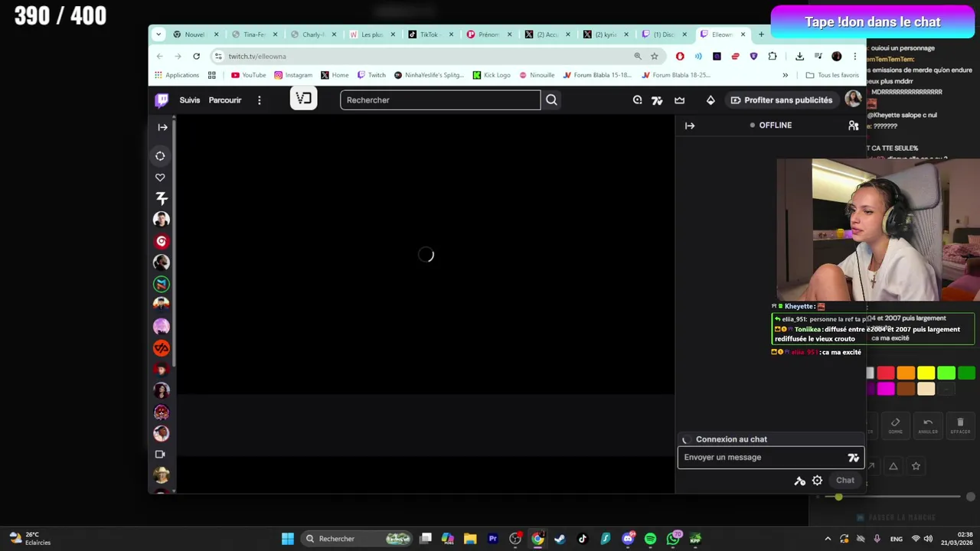
Task: Open the Chrome extensions puzzle icon
Action: [x=772, y=57]
